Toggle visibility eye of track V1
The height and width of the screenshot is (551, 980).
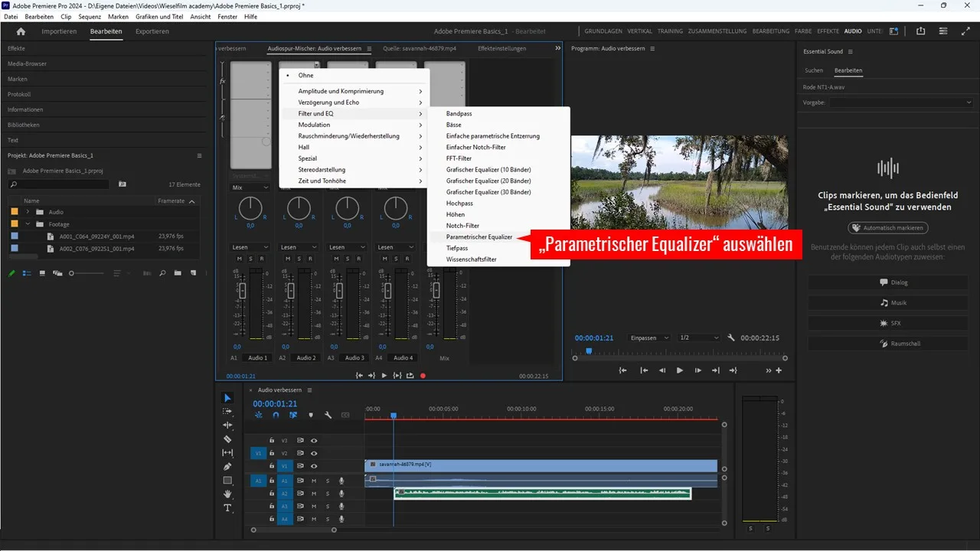coord(314,466)
